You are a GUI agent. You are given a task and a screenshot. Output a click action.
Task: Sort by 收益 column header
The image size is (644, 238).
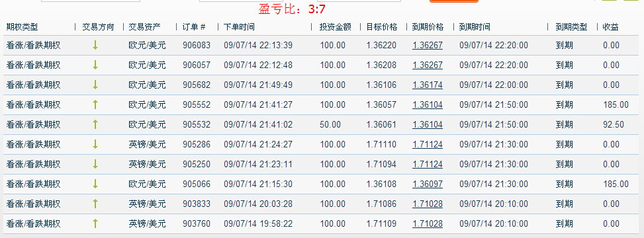pyautogui.click(x=610, y=27)
